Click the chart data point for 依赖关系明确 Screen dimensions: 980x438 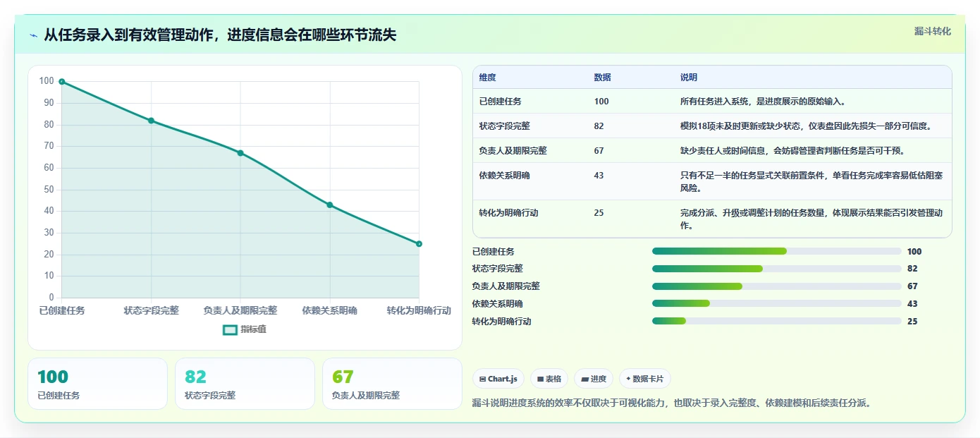pyautogui.click(x=330, y=205)
